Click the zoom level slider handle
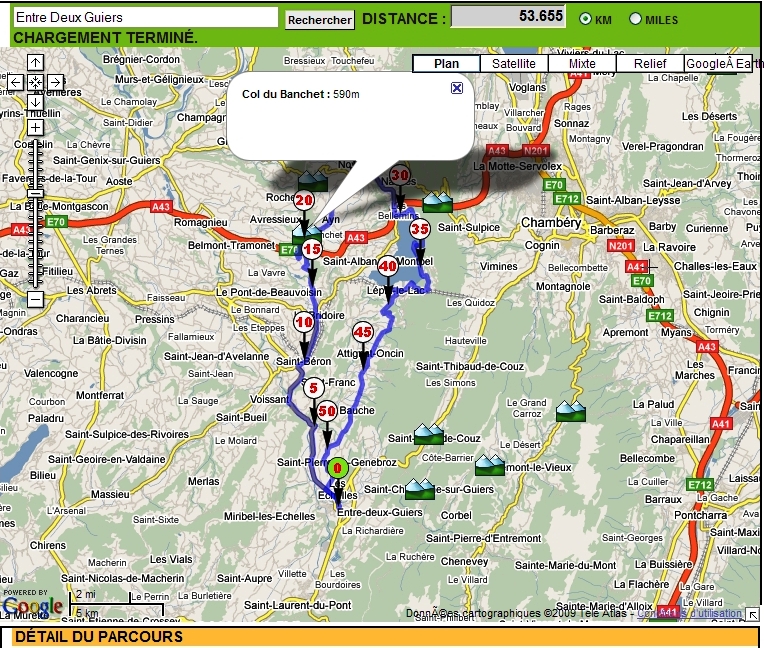The height and width of the screenshot is (648, 764). click(35, 193)
